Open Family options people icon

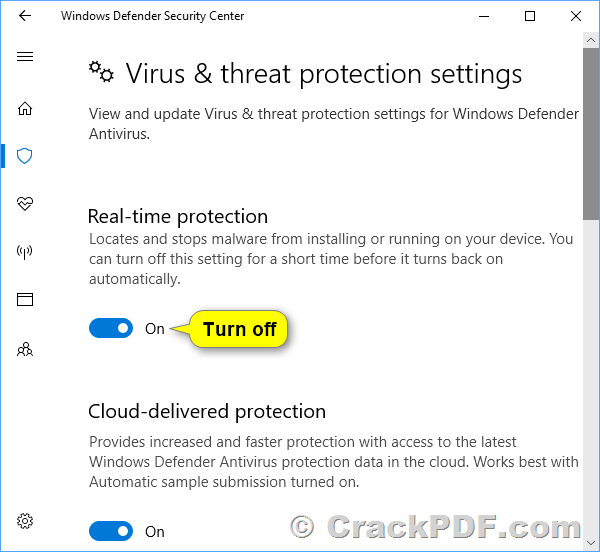pyautogui.click(x=25, y=349)
